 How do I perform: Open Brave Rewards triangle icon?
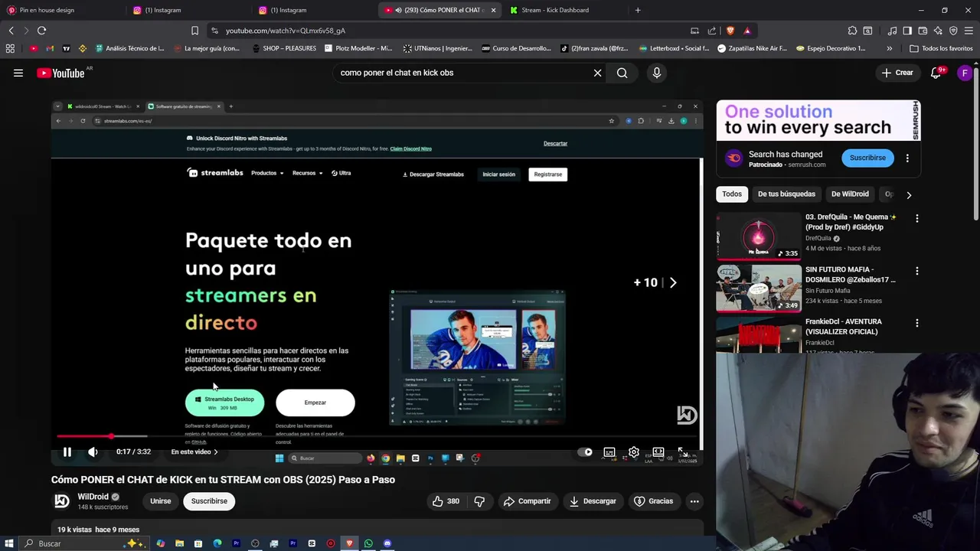tap(747, 31)
